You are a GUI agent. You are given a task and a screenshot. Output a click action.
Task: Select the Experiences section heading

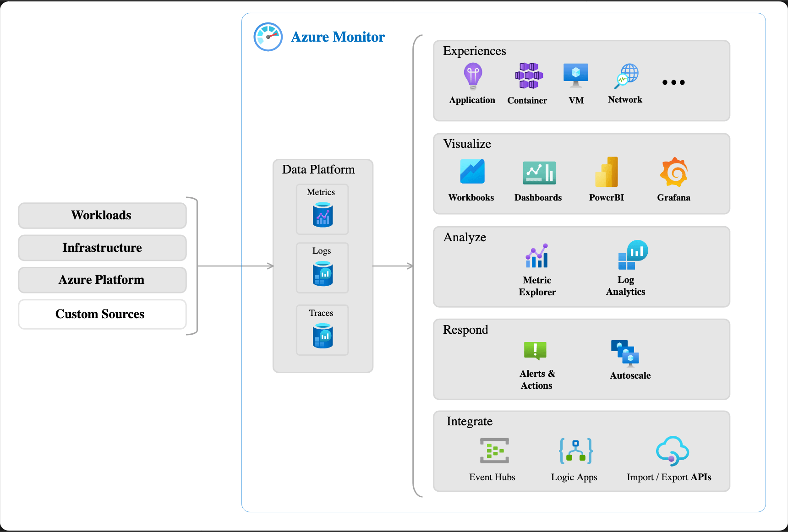click(475, 51)
